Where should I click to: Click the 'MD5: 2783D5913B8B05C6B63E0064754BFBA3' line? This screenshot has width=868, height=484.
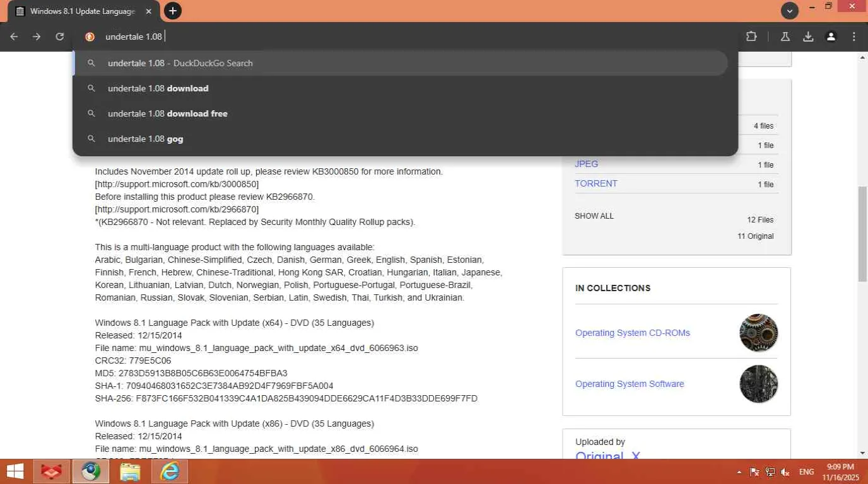[191, 373]
